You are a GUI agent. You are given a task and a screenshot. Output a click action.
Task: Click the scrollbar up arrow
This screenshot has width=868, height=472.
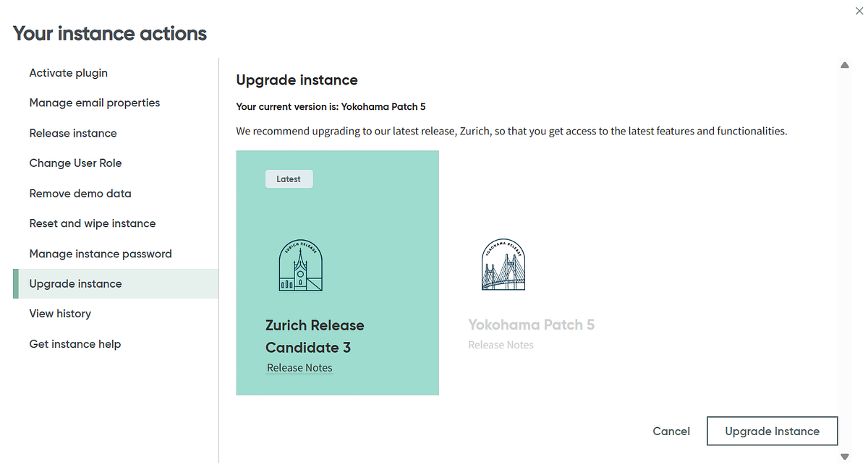click(844, 64)
